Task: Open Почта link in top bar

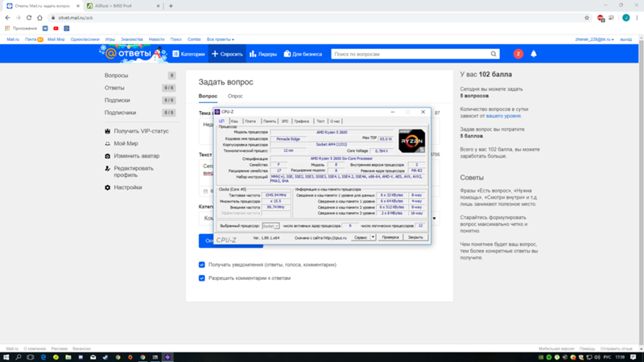Action: pyautogui.click(x=31, y=39)
